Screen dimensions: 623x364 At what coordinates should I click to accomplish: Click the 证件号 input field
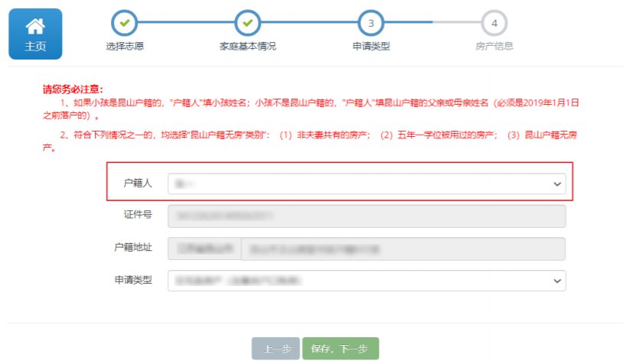[366, 216]
